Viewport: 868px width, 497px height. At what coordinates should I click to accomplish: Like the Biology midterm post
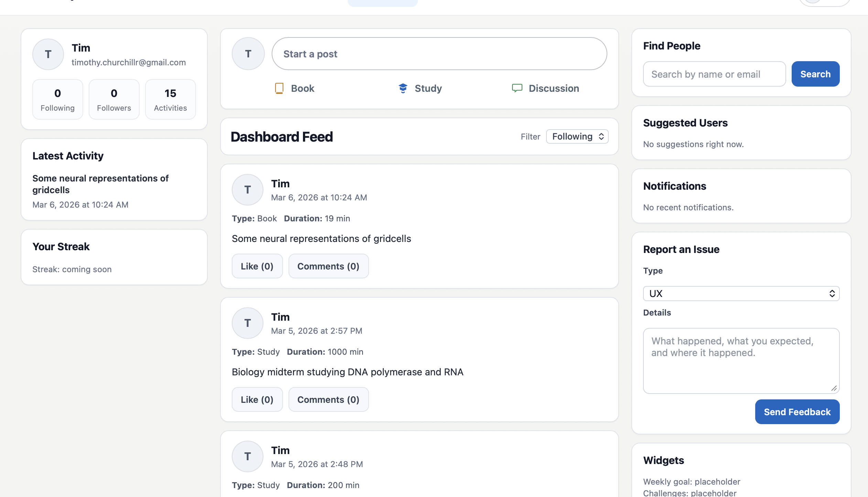[257, 400]
